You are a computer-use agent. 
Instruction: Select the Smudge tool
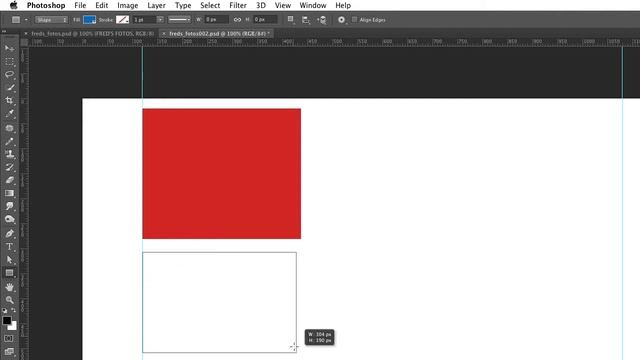click(x=9, y=206)
